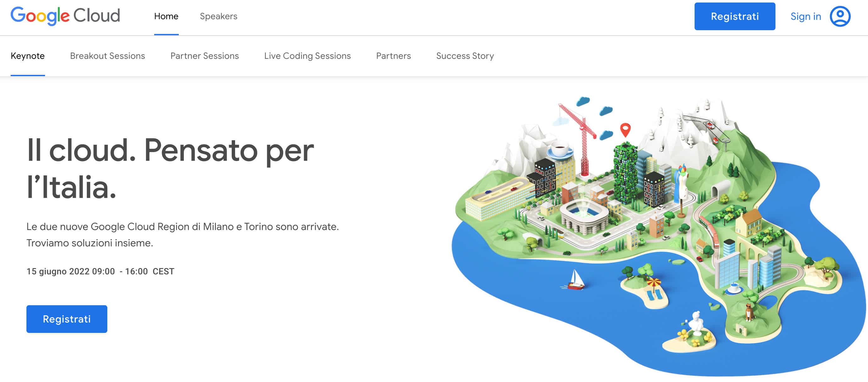
Task: Open the Success Story section
Action: pyautogui.click(x=465, y=56)
